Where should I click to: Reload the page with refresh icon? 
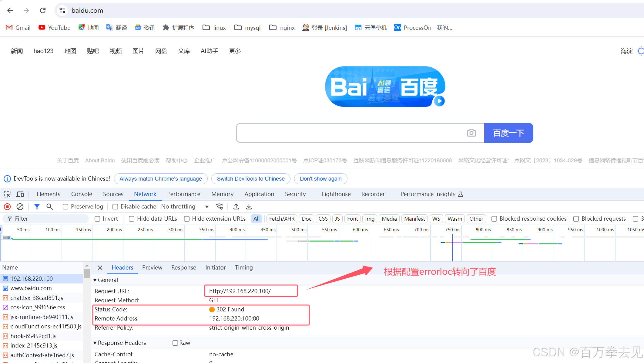(43, 11)
